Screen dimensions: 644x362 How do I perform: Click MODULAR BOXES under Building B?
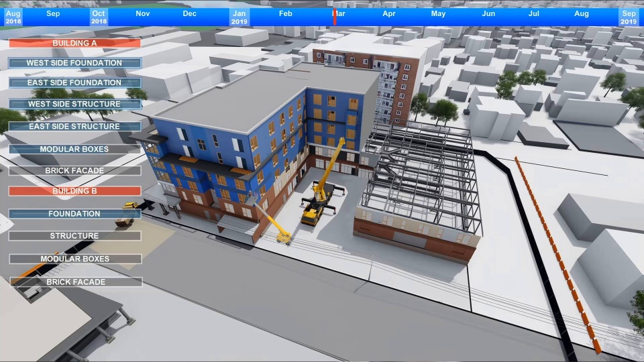(x=74, y=259)
